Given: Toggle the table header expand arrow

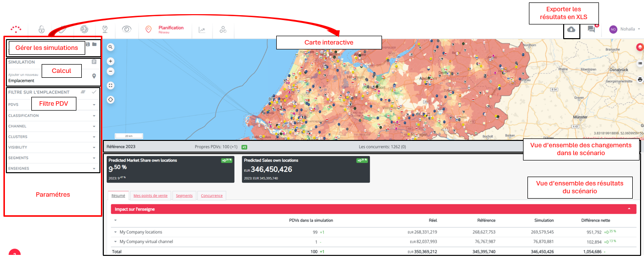Looking at the screenshot, I should point(116,220).
